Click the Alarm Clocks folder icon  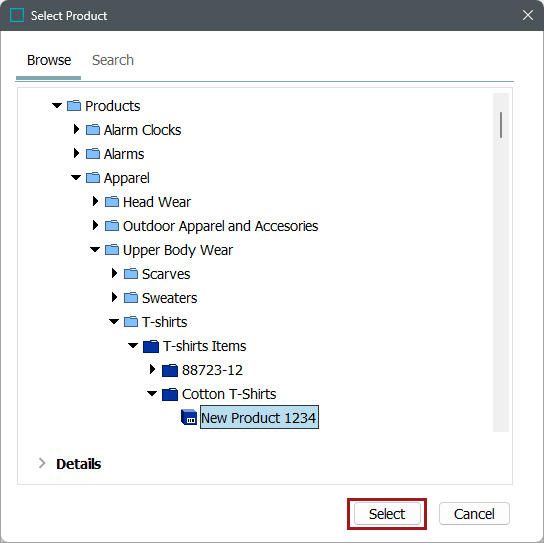point(93,130)
